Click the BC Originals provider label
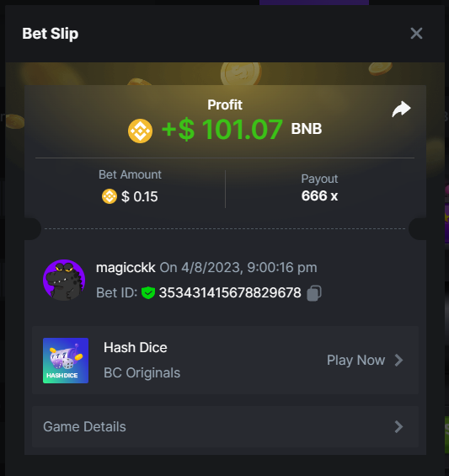The width and height of the screenshot is (449, 476). coord(142,372)
